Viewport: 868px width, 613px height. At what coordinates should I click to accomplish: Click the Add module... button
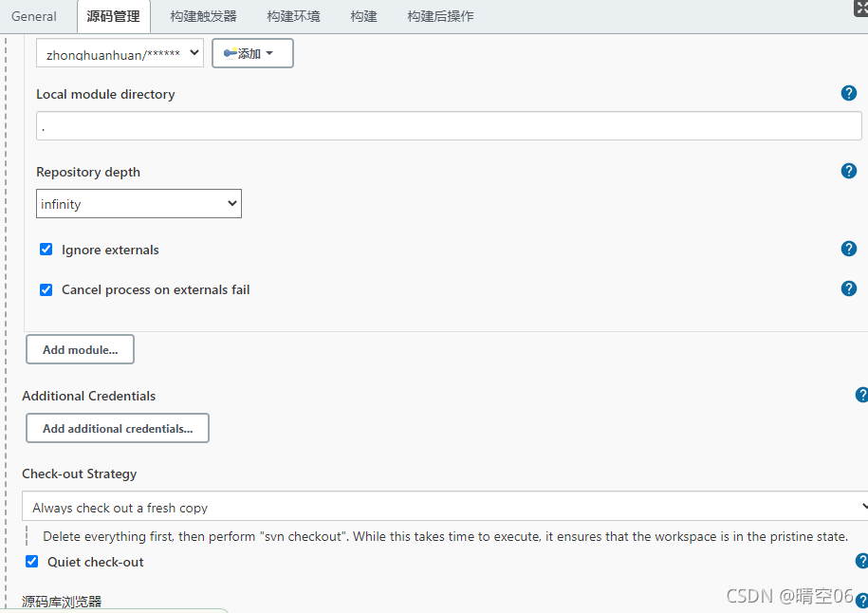80,349
